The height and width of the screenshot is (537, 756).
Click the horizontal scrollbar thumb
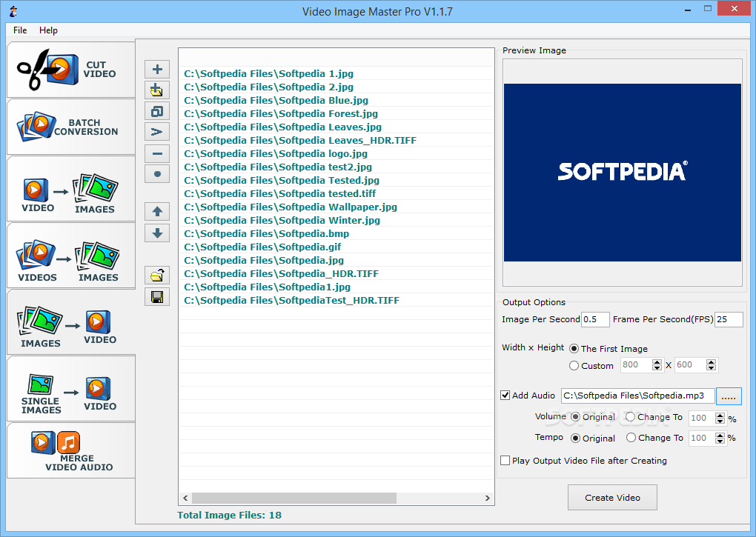[x=294, y=498]
